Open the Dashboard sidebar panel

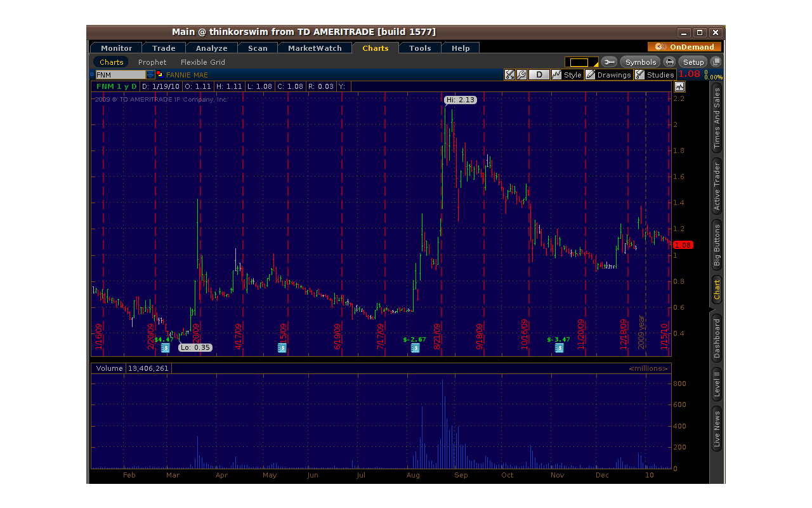tap(717, 339)
